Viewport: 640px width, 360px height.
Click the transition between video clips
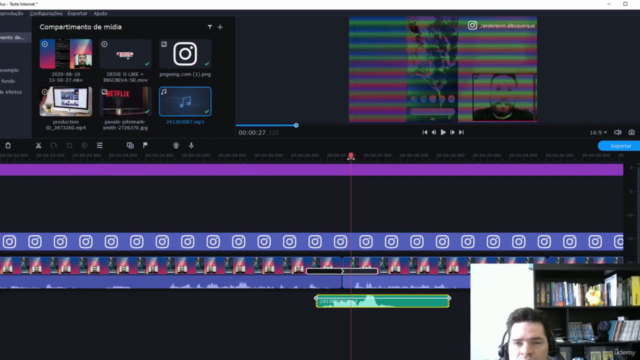tap(342, 271)
